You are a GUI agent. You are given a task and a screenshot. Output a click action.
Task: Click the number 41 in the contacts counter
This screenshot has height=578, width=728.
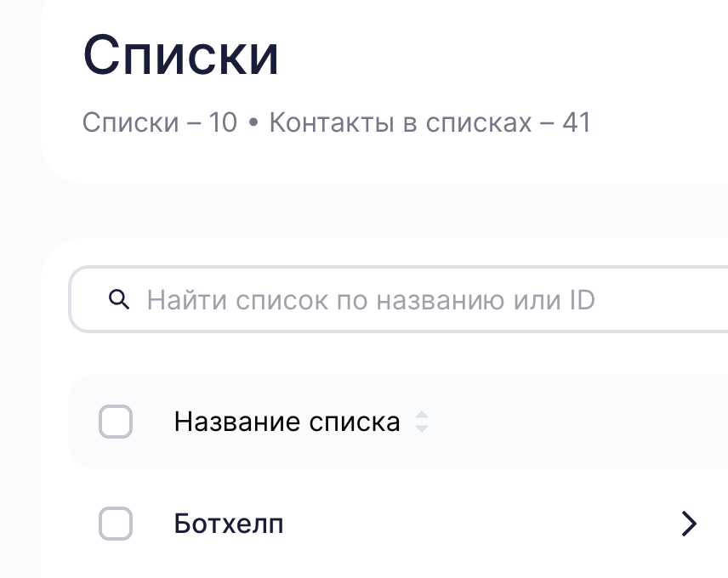tap(576, 122)
